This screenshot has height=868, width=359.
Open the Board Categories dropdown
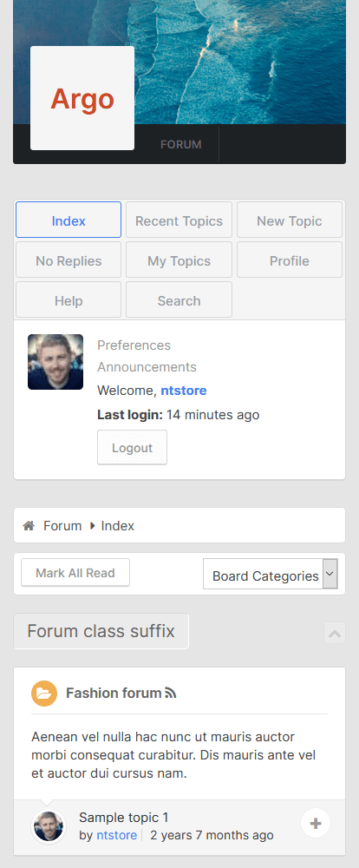click(x=271, y=574)
